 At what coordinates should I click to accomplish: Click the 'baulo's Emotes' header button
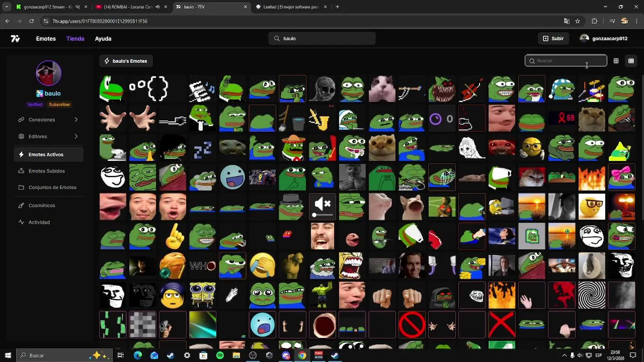[126, 61]
